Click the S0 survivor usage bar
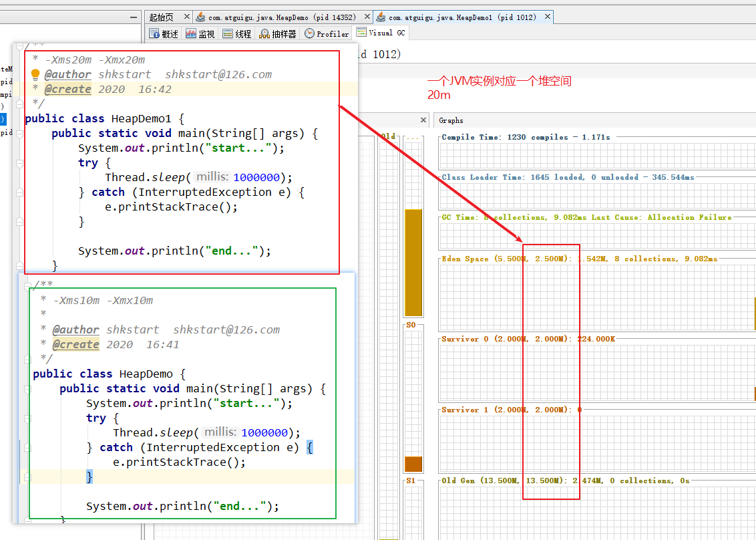The image size is (756, 540). (x=413, y=464)
